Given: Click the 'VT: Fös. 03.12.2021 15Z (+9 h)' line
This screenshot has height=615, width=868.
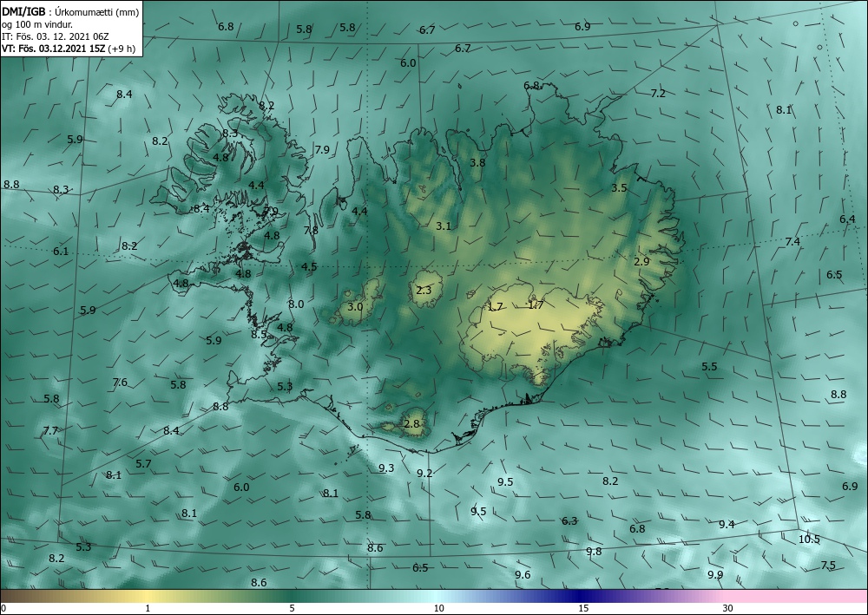Looking at the screenshot, I should click(x=69, y=49).
